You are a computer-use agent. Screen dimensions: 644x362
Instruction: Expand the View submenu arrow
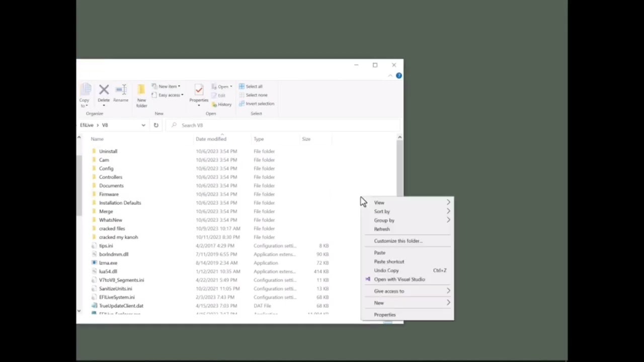tap(448, 203)
